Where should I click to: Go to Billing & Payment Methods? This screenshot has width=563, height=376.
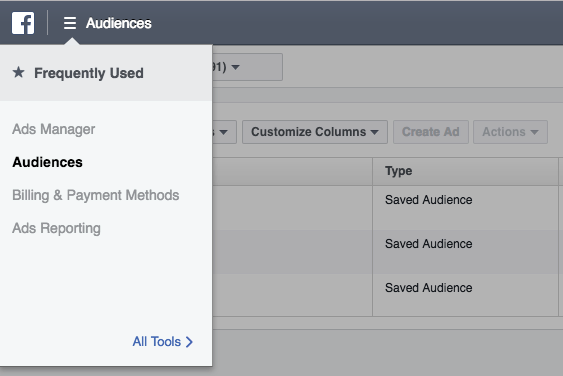(96, 195)
